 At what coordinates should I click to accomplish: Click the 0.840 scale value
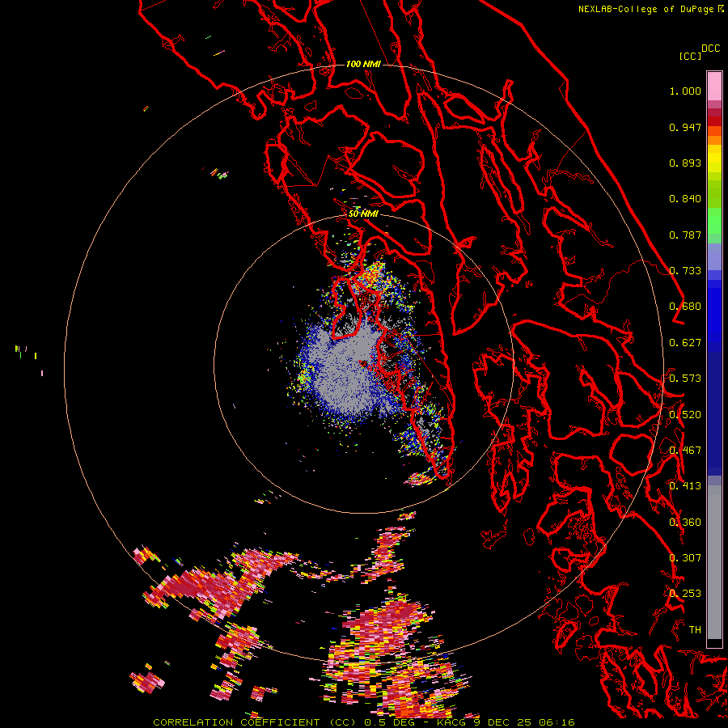(685, 199)
